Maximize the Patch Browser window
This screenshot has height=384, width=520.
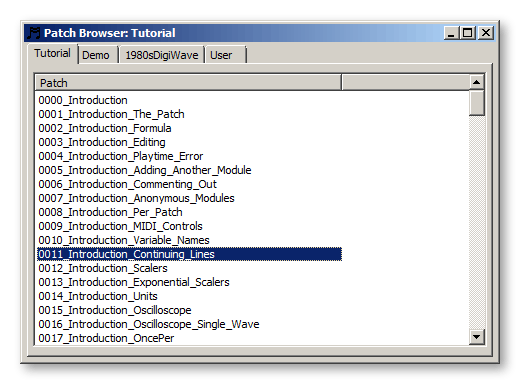point(467,33)
